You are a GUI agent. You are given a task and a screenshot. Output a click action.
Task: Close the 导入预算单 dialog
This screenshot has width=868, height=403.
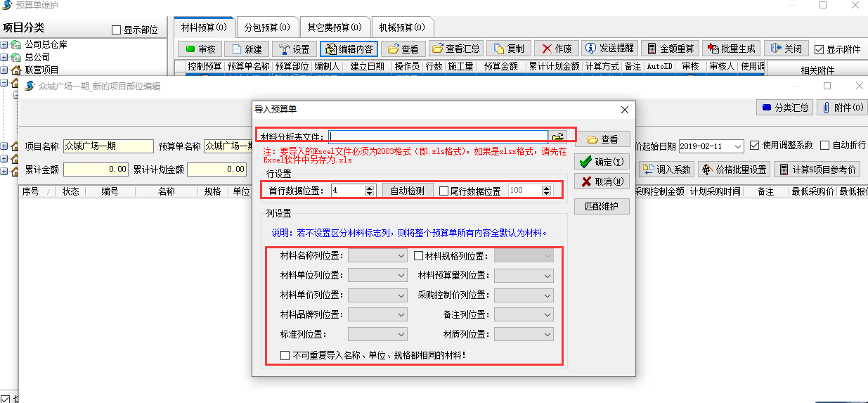(624, 110)
